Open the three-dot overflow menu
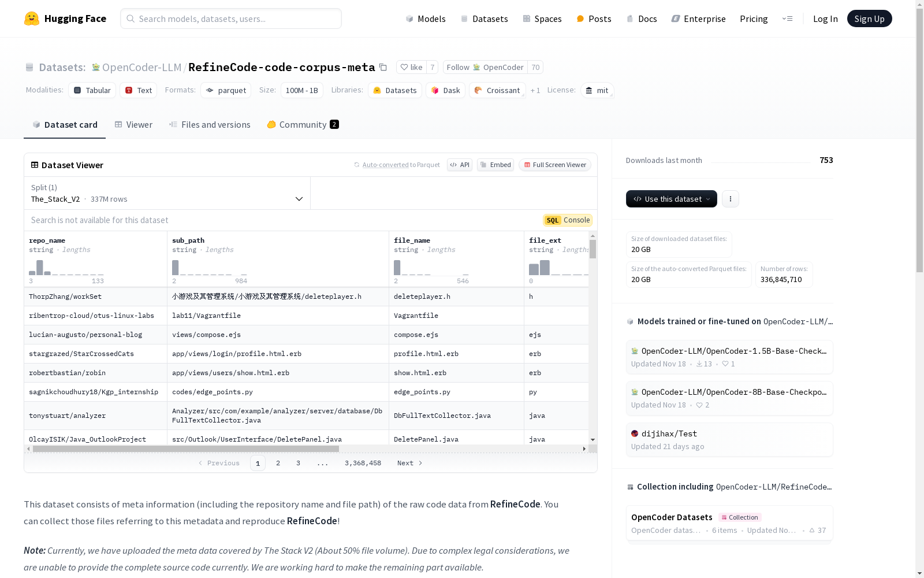This screenshot has width=924, height=578. [x=730, y=199]
